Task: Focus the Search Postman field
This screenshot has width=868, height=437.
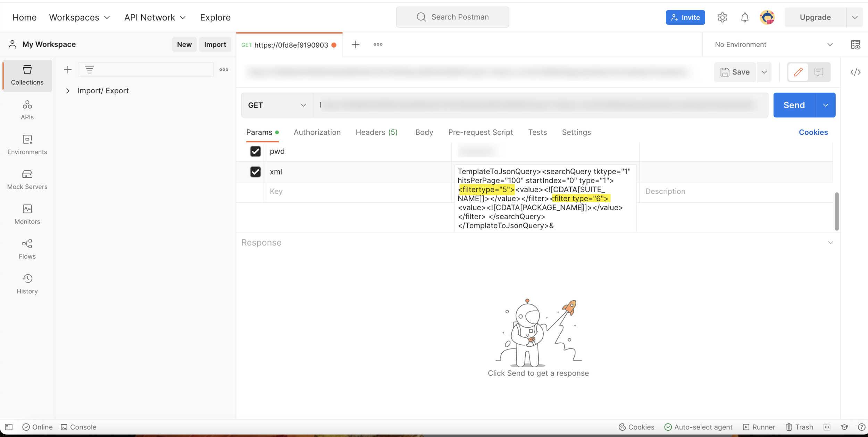Action: (x=452, y=17)
